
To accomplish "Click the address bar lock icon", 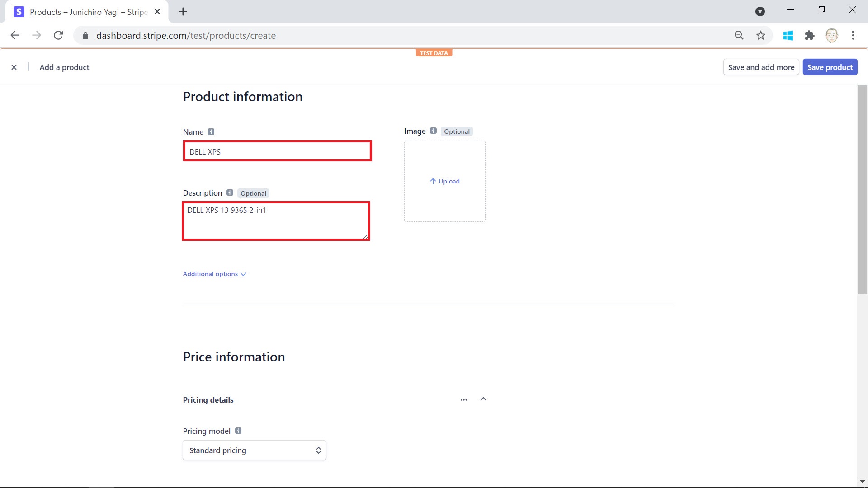I will (x=85, y=35).
